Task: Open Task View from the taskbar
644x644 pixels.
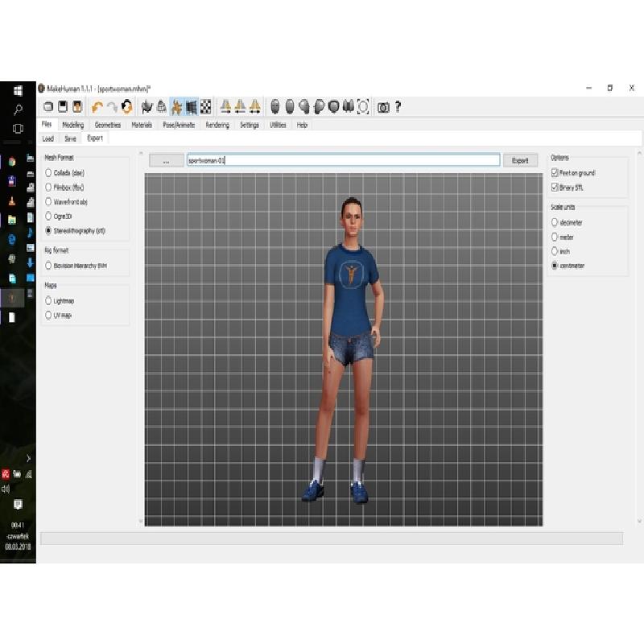Action: click(18, 129)
